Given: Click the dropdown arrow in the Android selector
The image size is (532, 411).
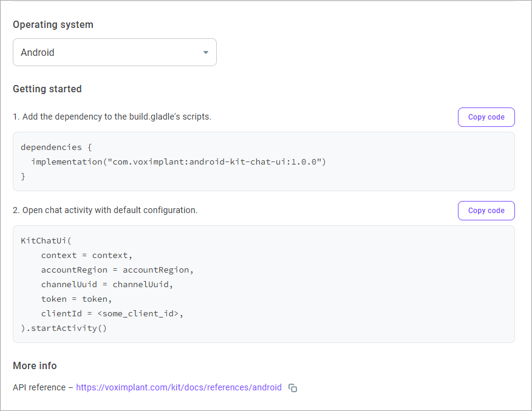Looking at the screenshot, I should (206, 52).
